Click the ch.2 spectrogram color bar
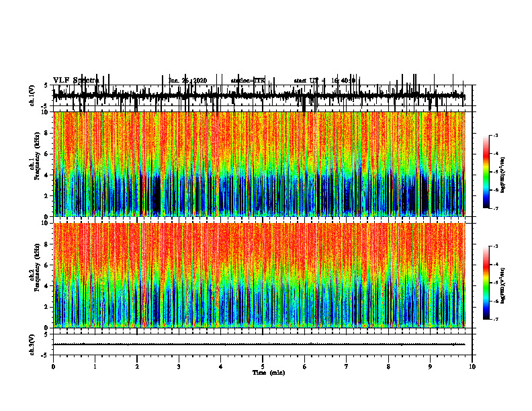Viewport: 532px width, 411px height. 486,283
